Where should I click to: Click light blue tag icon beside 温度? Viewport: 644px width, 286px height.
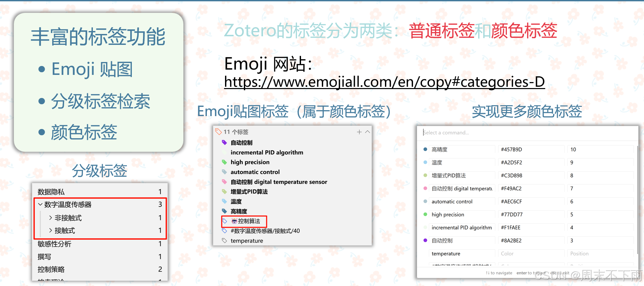(224, 201)
